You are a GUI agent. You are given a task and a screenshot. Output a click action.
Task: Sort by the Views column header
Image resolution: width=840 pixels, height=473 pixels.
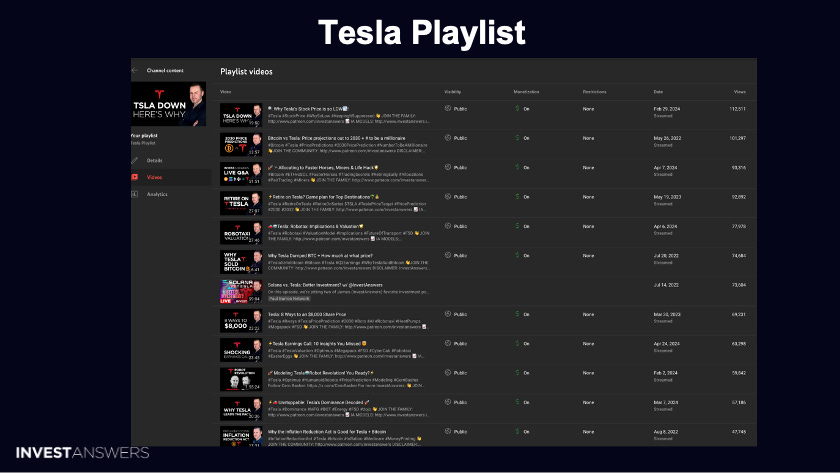[x=740, y=92]
